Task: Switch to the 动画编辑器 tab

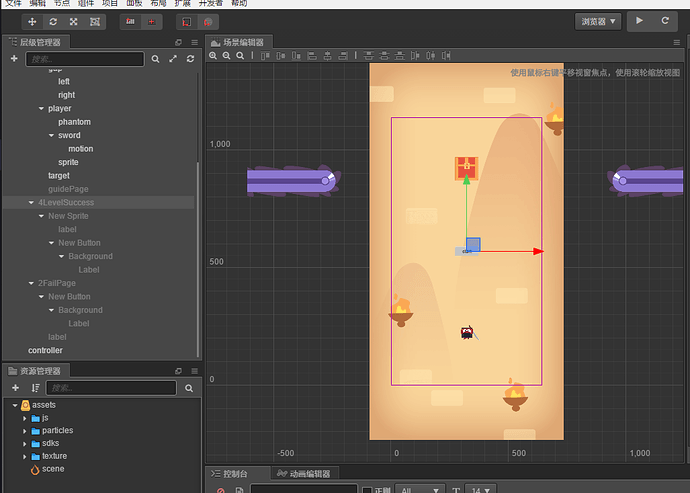Action: pos(305,474)
